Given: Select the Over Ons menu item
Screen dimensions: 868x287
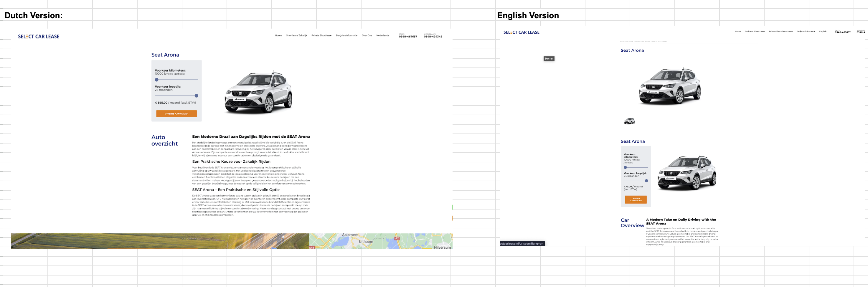Looking at the screenshot, I should (x=367, y=35).
